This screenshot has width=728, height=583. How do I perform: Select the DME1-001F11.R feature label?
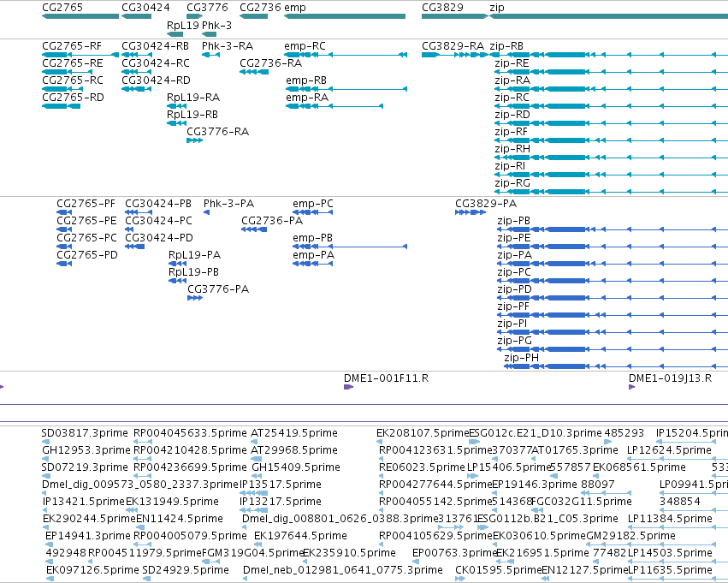click(x=387, y=378)
